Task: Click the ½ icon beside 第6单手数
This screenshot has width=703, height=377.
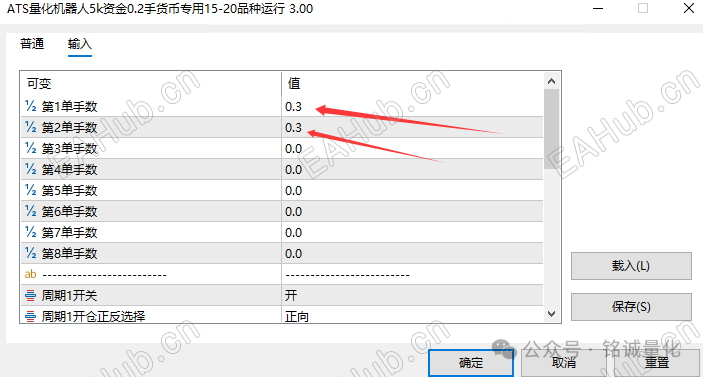Action: point(30,211)
